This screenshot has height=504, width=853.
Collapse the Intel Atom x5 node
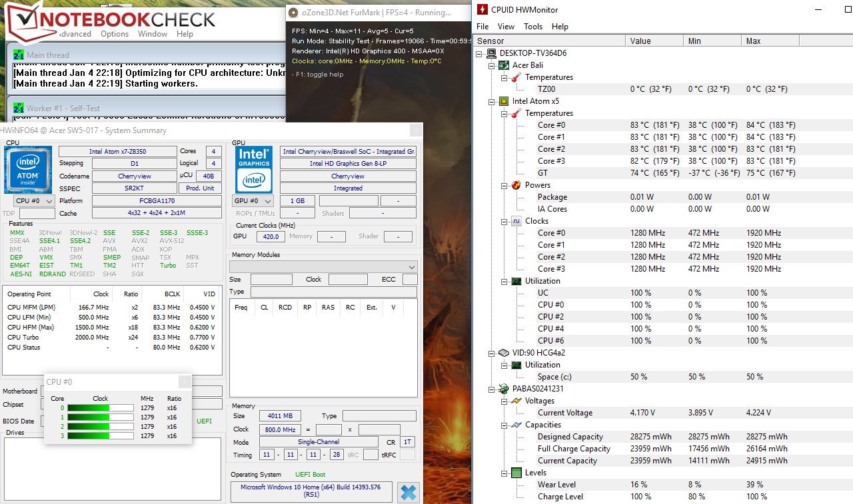[492, 101]
